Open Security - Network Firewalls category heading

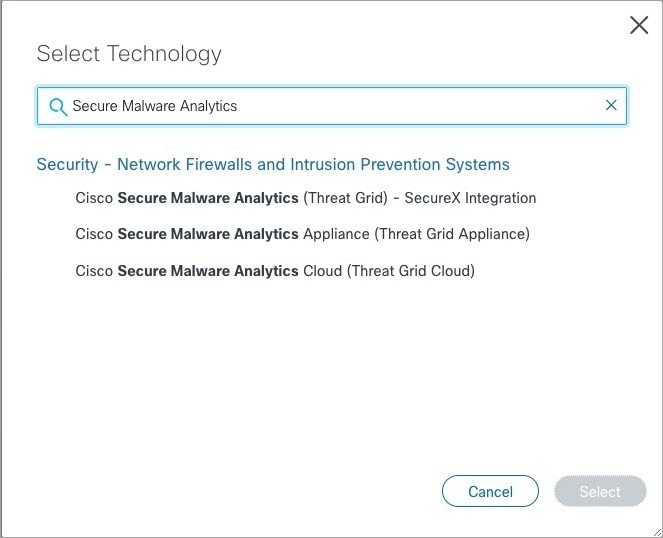pyautogui.click(x=273, y=164)
